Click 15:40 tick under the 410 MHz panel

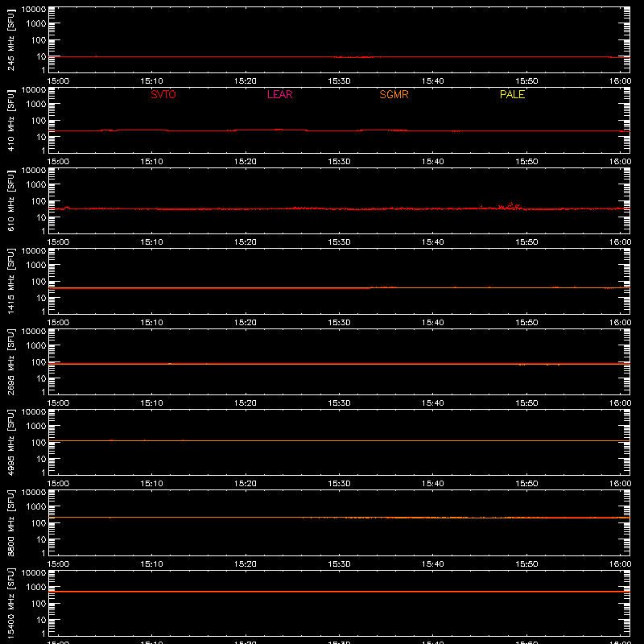[x=432, y=162]
